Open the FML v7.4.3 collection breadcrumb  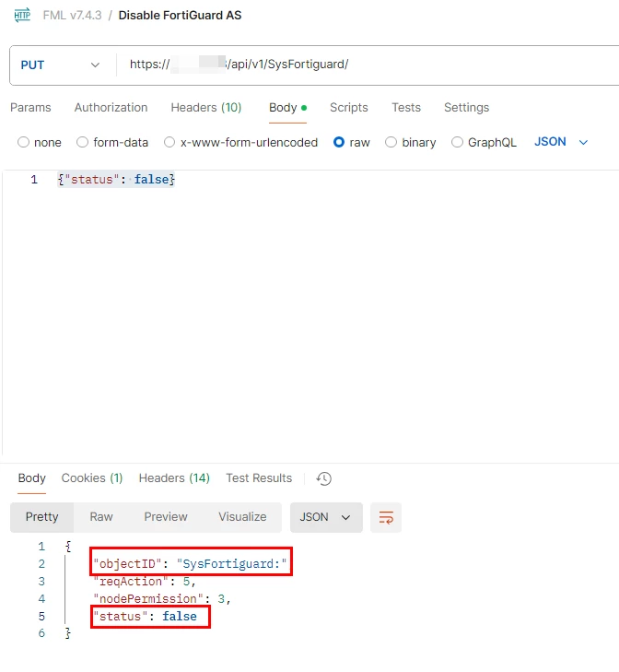[72, 16]
